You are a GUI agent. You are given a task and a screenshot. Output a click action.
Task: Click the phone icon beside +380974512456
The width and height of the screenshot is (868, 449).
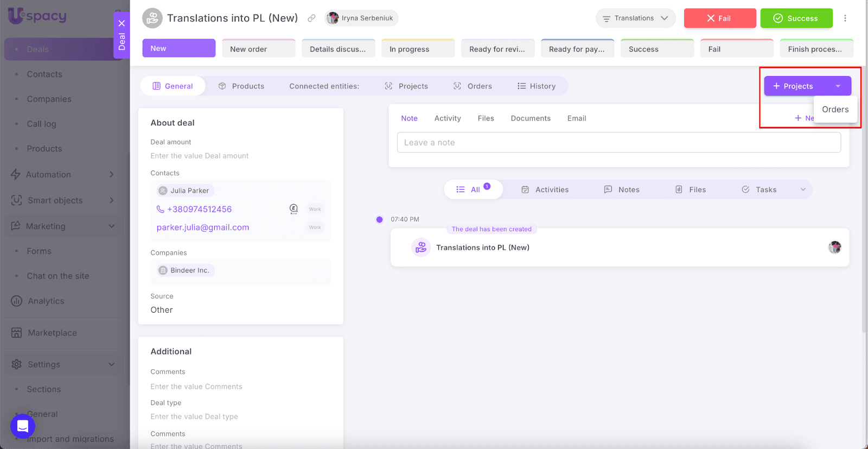point(161,209)
